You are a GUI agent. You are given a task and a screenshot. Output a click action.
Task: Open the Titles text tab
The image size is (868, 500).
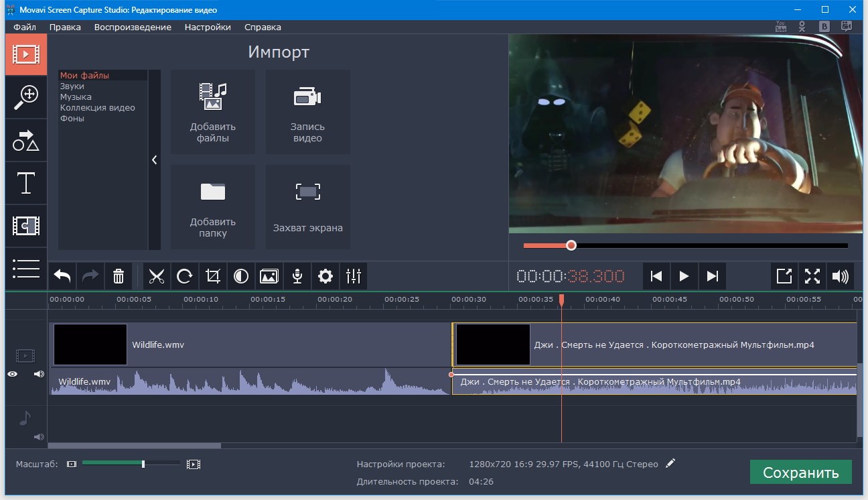[x=26, y=183]
